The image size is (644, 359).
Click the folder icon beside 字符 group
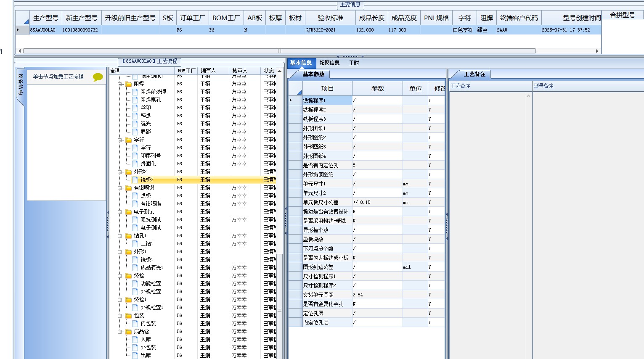coord(129,140)
